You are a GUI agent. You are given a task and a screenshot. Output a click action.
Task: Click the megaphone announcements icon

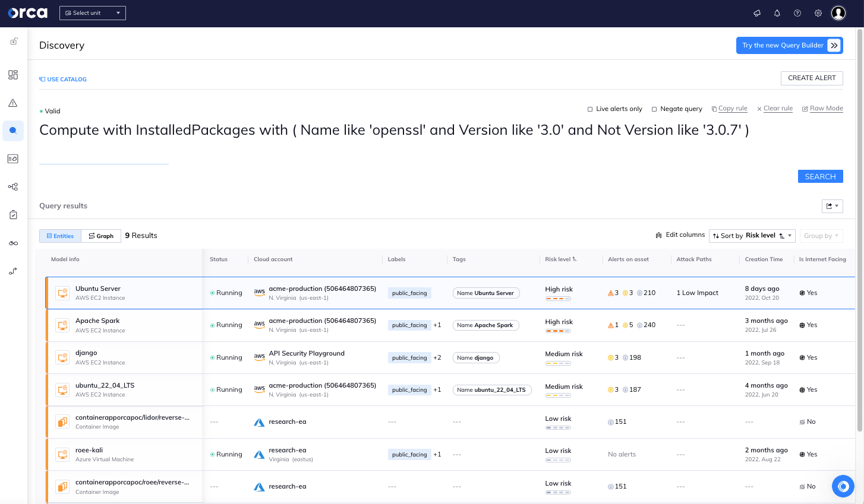point(756,13)
